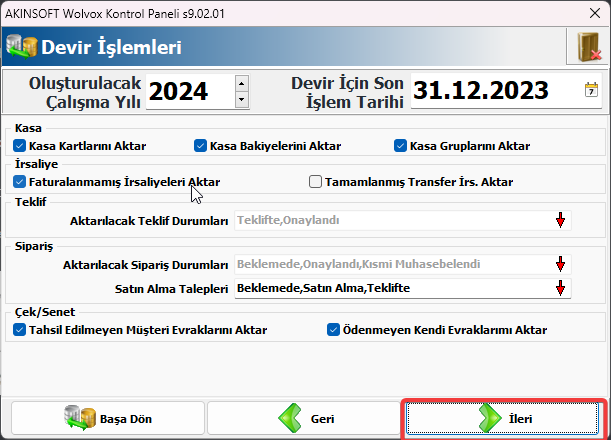The width and height of the screenshot is (611, 440).
Task: Expand Satın Alma Talepleri red arrow
Action: (560, 288)
